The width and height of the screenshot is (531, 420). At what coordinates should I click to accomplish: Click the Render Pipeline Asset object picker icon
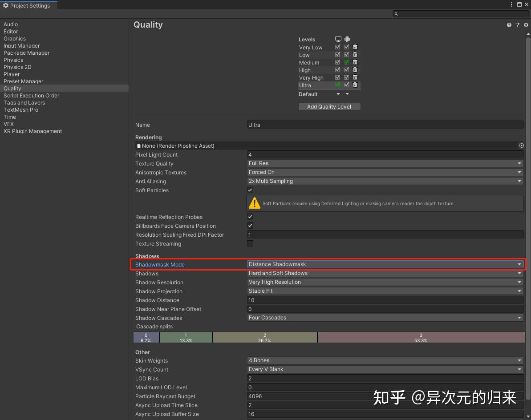(x=521, y=145)
